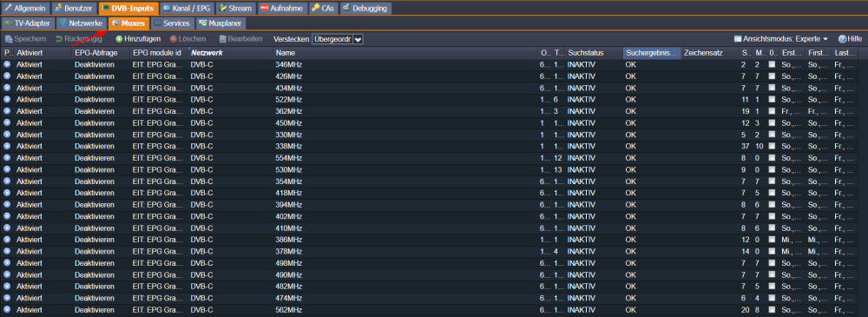The width and height of the screenshot is (868, 317).
Task: Click the play icon for 562MHz row
Action: coord(7,310)
